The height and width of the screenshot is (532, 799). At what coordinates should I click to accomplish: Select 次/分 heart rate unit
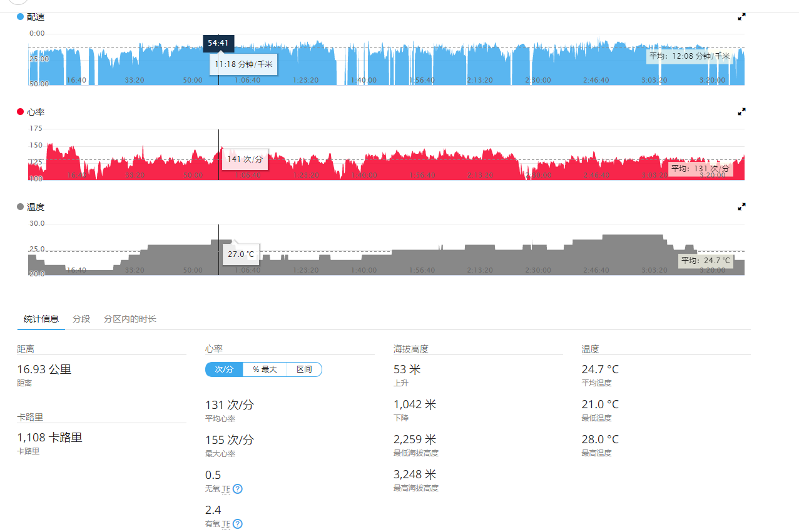(224, 369)
